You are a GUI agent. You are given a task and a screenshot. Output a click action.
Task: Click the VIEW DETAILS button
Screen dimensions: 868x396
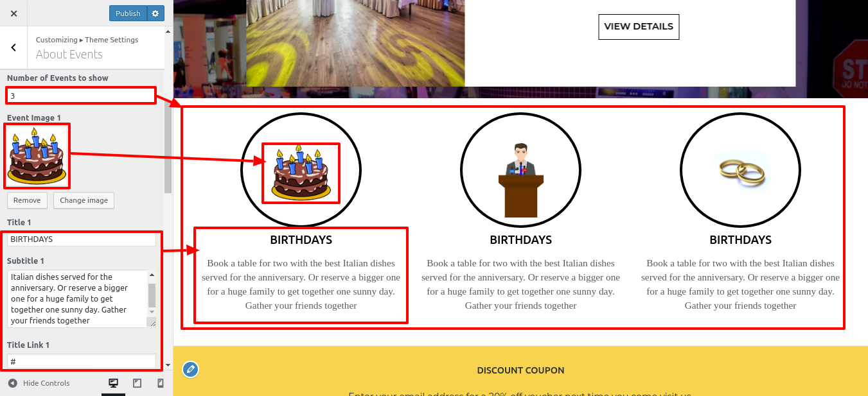[639, 26]
